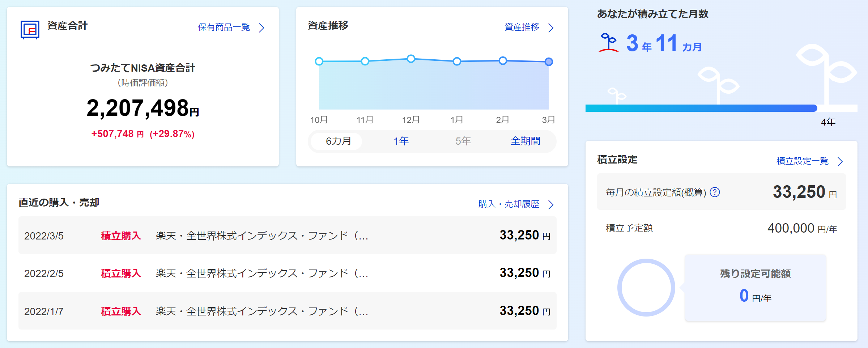Switch chart range to 1年
The image size is (868, 348).
point(401,141)
